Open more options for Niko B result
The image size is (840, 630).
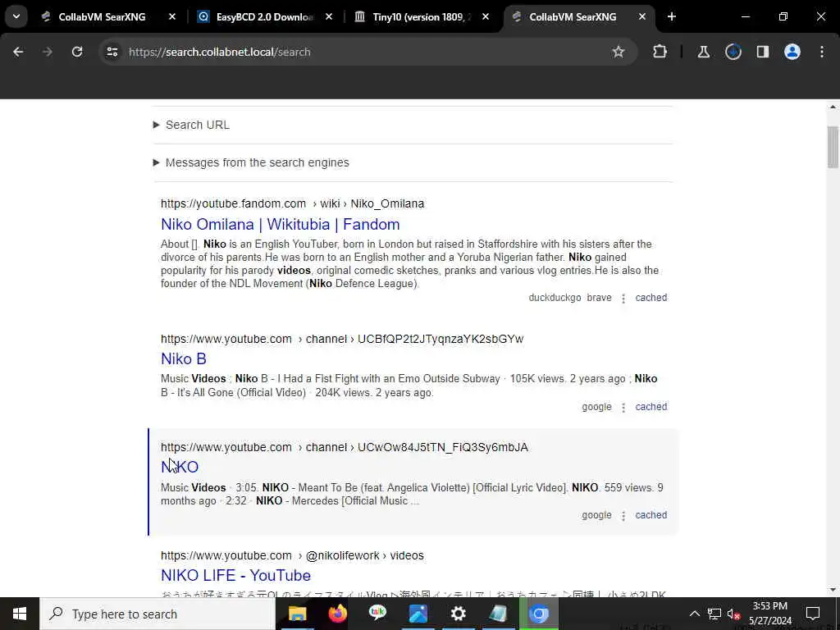[x=623, y=407]
